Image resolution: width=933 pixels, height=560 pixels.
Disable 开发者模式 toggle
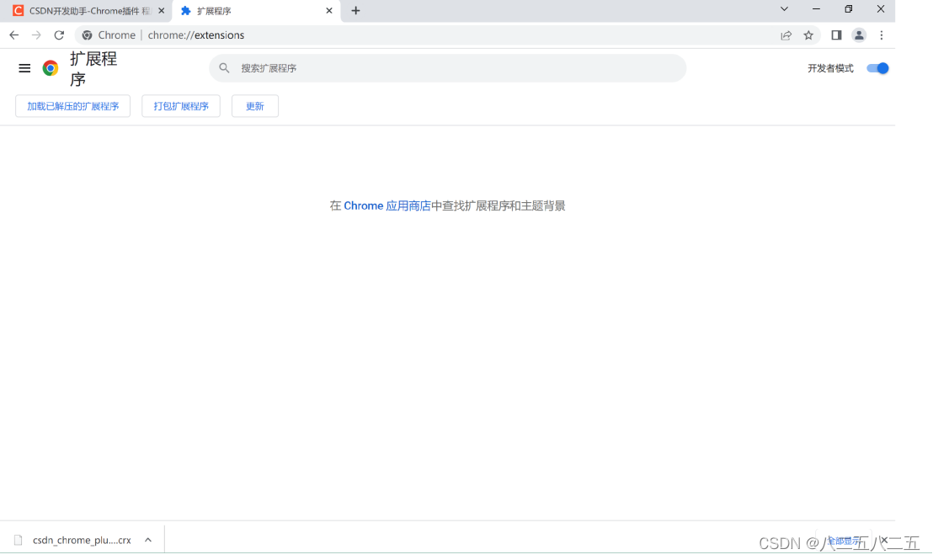coord(877,68)
